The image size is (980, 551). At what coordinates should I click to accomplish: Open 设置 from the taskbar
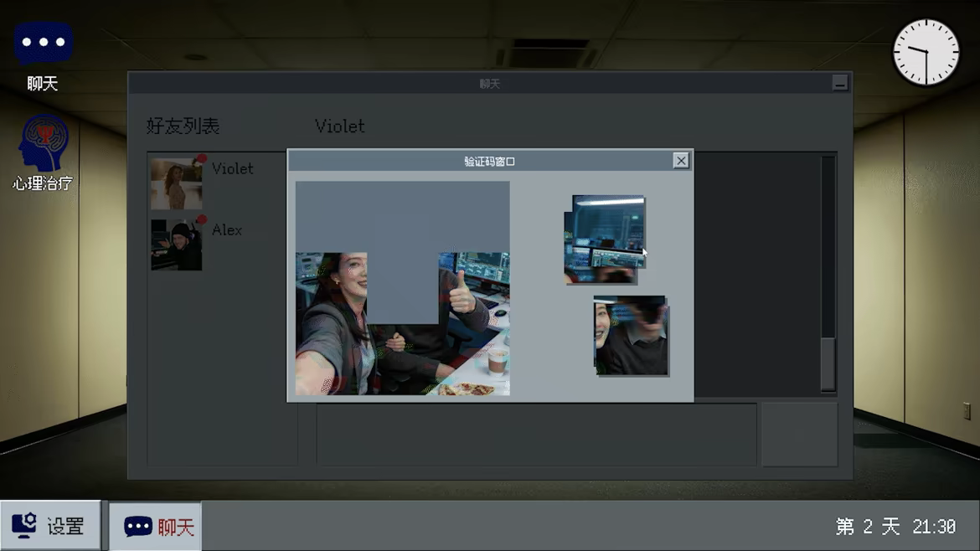[x=50, y=525]
